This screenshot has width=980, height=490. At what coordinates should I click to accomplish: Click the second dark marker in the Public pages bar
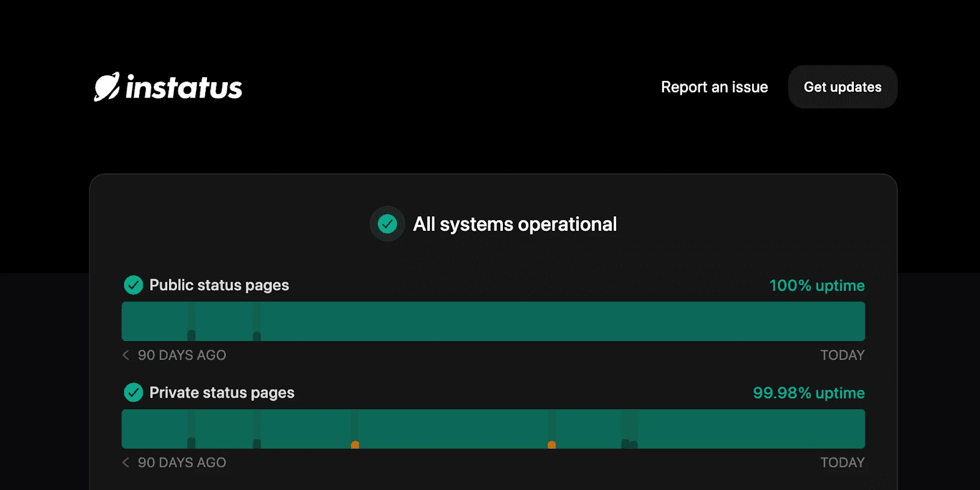[257, 335]
